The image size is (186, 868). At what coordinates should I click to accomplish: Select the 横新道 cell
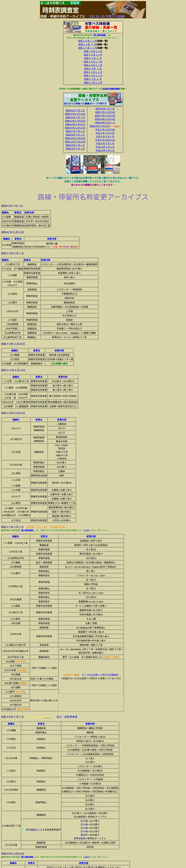90,733
